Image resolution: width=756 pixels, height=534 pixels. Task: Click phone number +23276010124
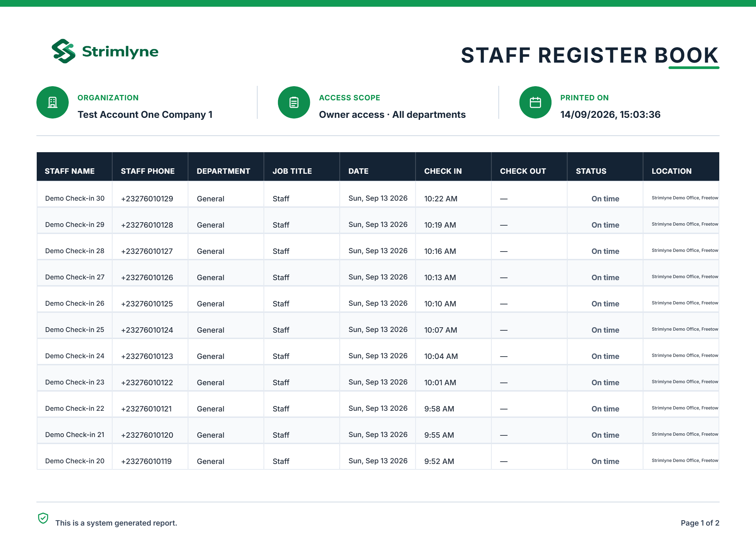147,330
